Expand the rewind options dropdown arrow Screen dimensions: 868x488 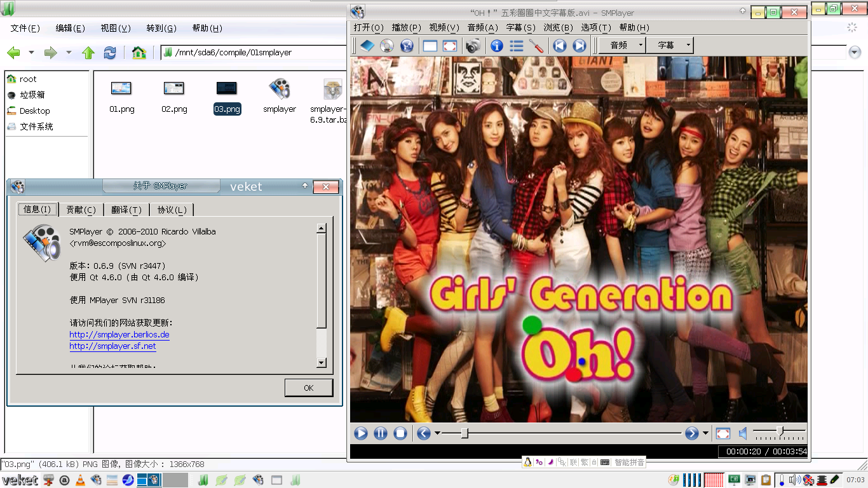point(437,433)
